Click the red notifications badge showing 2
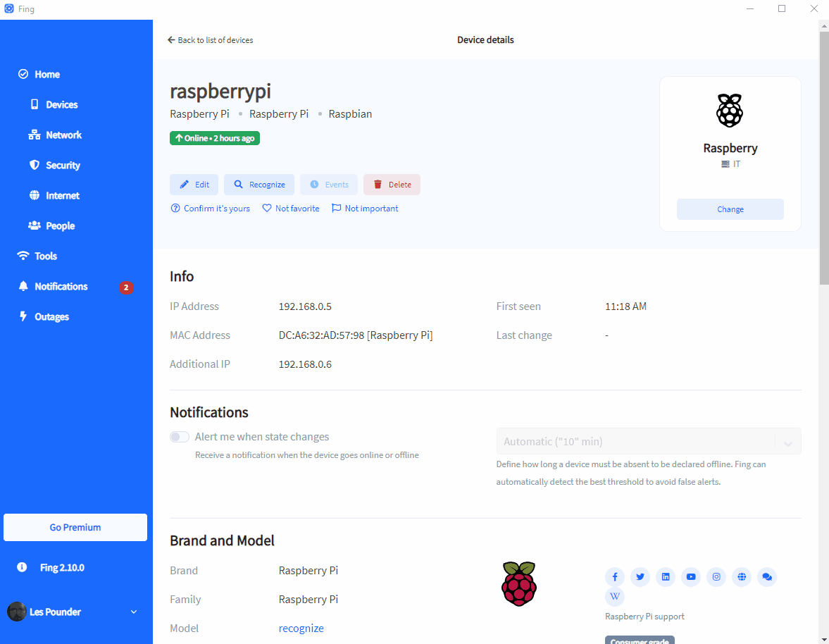 [x=126, y=287]
